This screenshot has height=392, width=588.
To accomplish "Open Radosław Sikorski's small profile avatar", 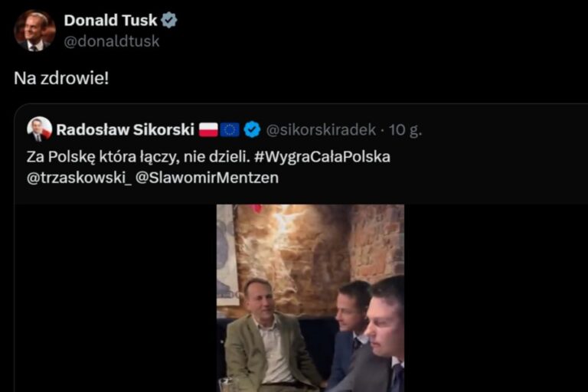I will click(x=39, y=129).
